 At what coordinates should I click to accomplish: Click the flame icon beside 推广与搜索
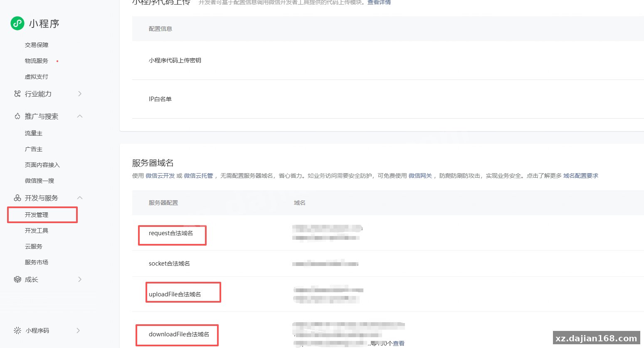(x=17, y=116)
